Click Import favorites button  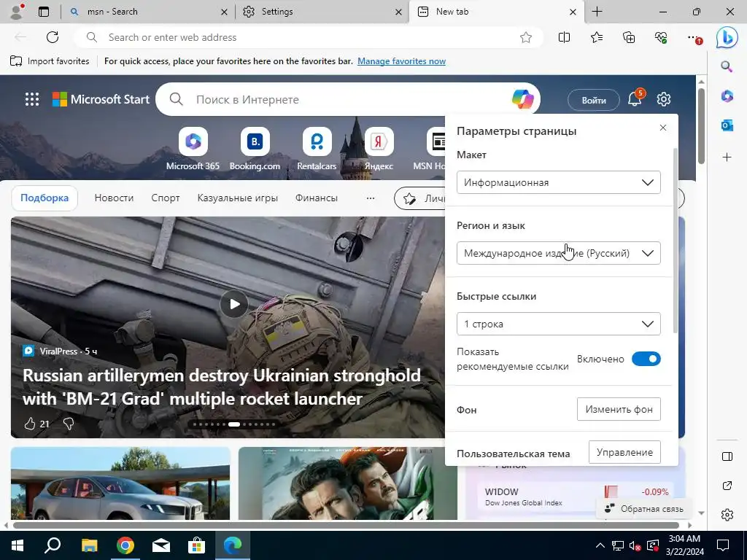50,61
